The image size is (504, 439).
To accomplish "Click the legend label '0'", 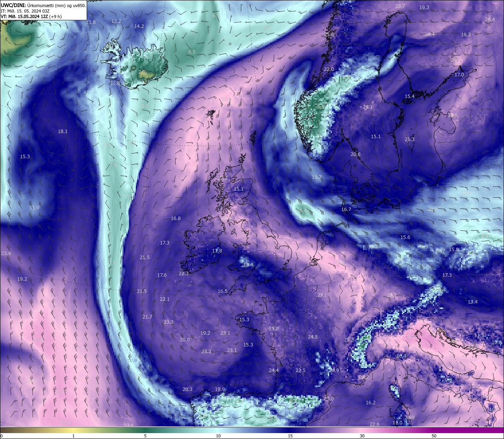I will (x=2, y=436).
